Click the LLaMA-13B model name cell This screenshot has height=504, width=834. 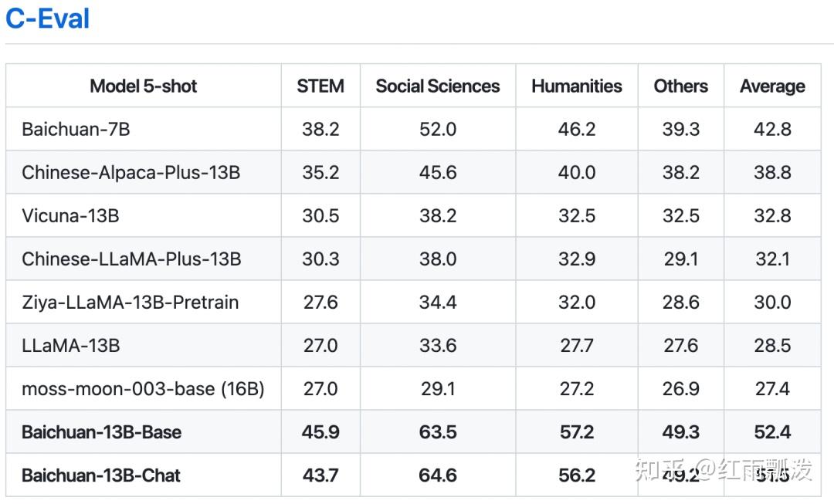[x=71, y=345]
